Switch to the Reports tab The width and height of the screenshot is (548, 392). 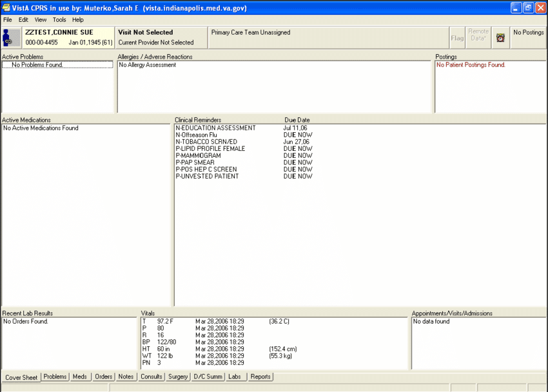[x=260, y=377]
